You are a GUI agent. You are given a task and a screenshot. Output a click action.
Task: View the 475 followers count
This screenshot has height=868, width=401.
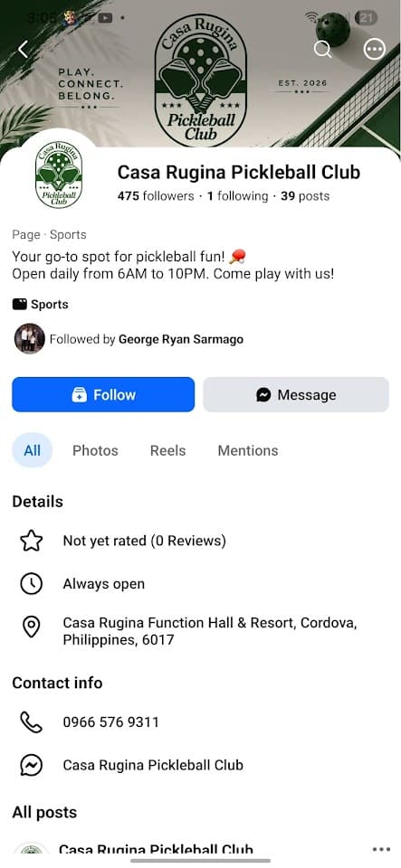point(156,196)
